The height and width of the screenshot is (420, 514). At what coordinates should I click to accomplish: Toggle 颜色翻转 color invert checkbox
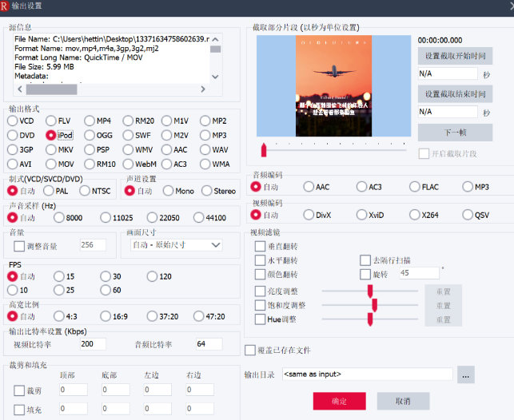point(260,275)
